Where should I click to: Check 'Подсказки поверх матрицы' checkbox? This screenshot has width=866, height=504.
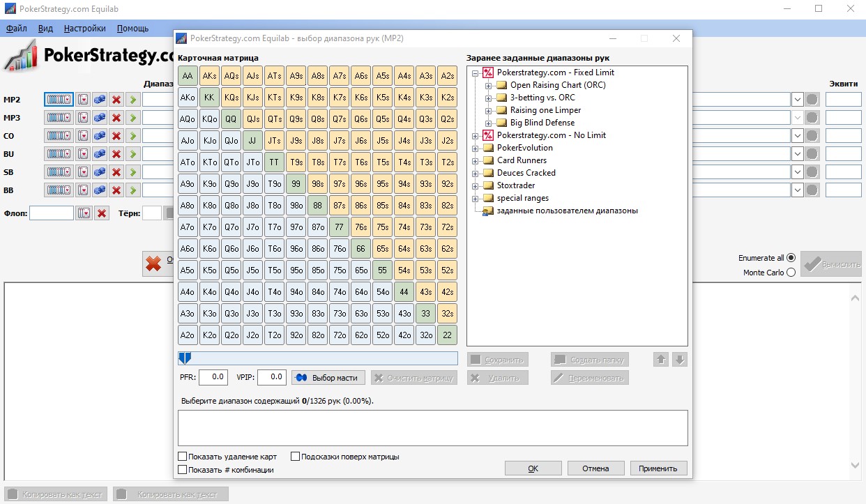point(296,457)
